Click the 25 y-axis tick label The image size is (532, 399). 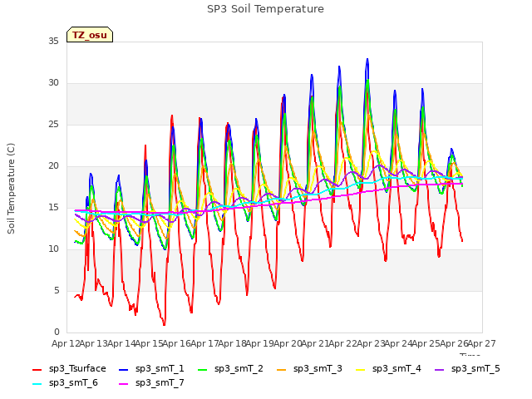coord(53,125)
